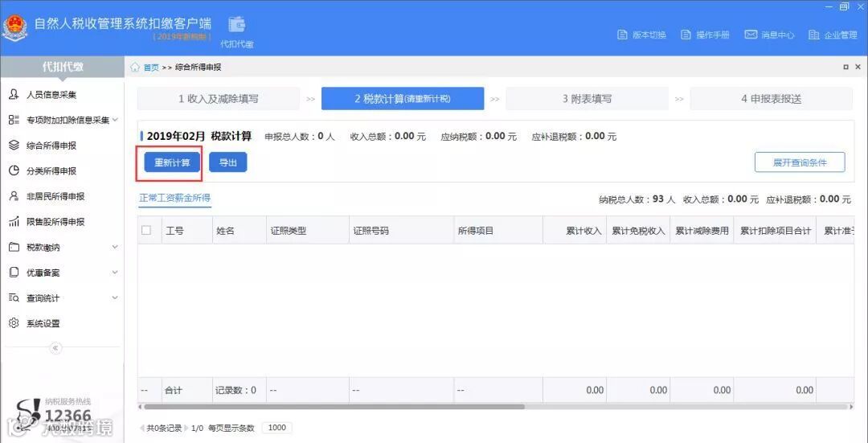Click next page arrow in pagination
This screenshot has height=443, width=868.
186,428
